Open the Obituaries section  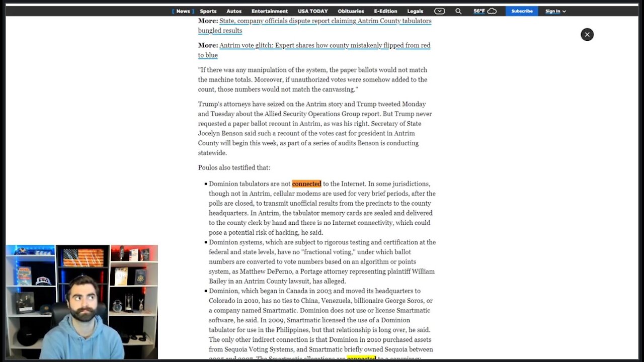coord(351,11)
